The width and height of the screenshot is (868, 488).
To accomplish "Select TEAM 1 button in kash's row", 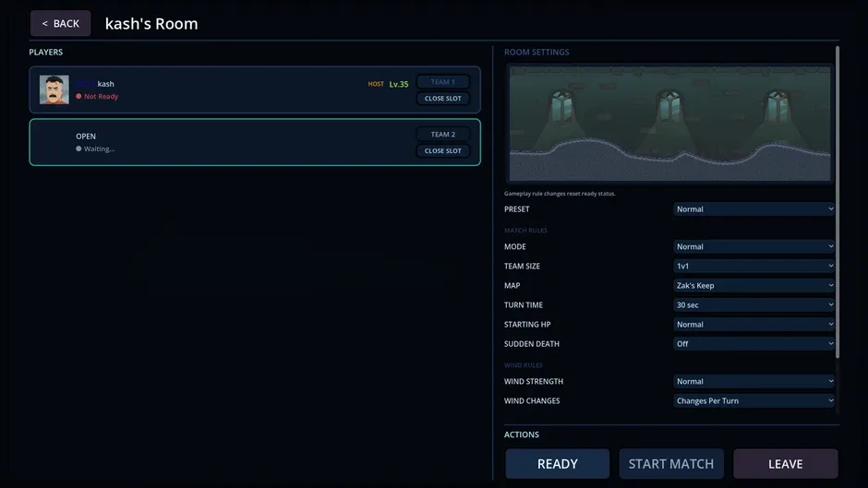I will (443, 82).
